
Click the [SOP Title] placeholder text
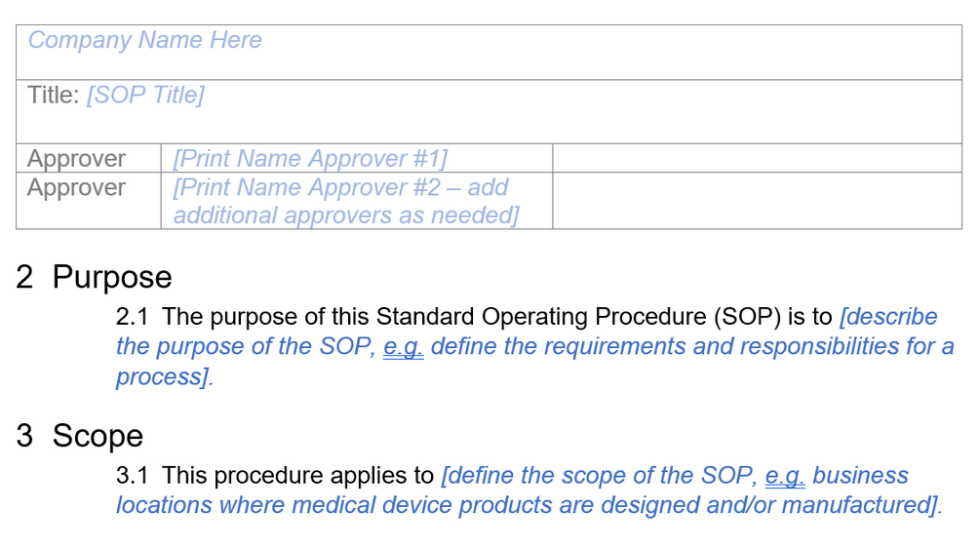(x=145, y=95)
